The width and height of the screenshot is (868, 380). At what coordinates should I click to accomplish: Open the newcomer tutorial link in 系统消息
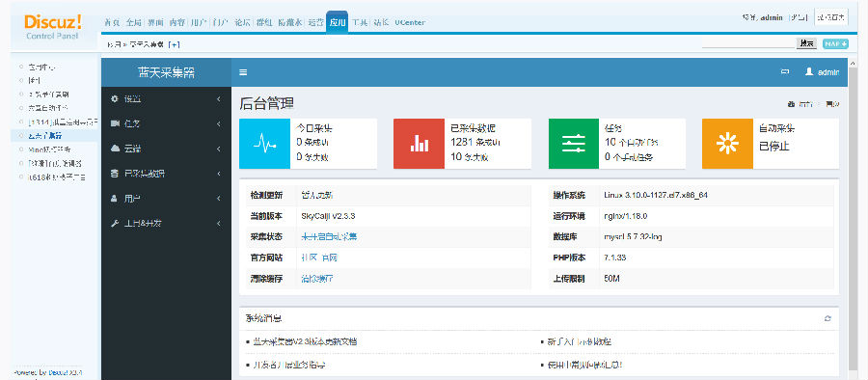click(579, 341)
